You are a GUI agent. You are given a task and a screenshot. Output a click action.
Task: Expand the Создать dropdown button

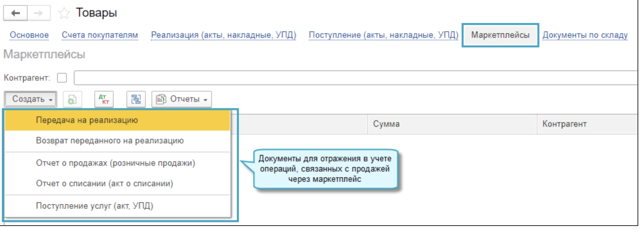tap(31, 99)
